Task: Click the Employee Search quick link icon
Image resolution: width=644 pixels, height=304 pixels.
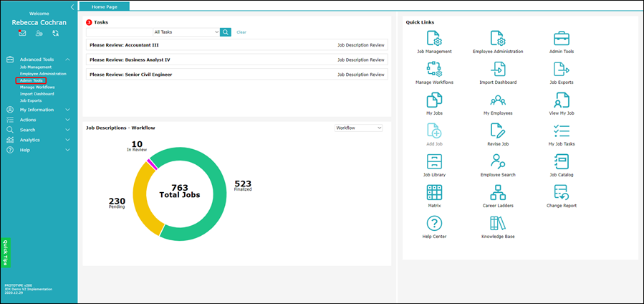Action: pyautogui.click(x=498, y=161)
